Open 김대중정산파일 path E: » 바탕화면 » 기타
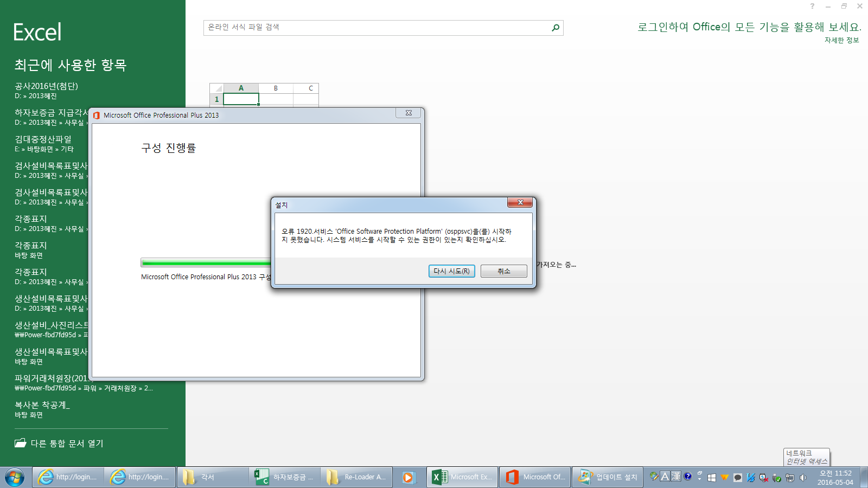Viewport: 868px width, 488px height. tap(44, 149)
